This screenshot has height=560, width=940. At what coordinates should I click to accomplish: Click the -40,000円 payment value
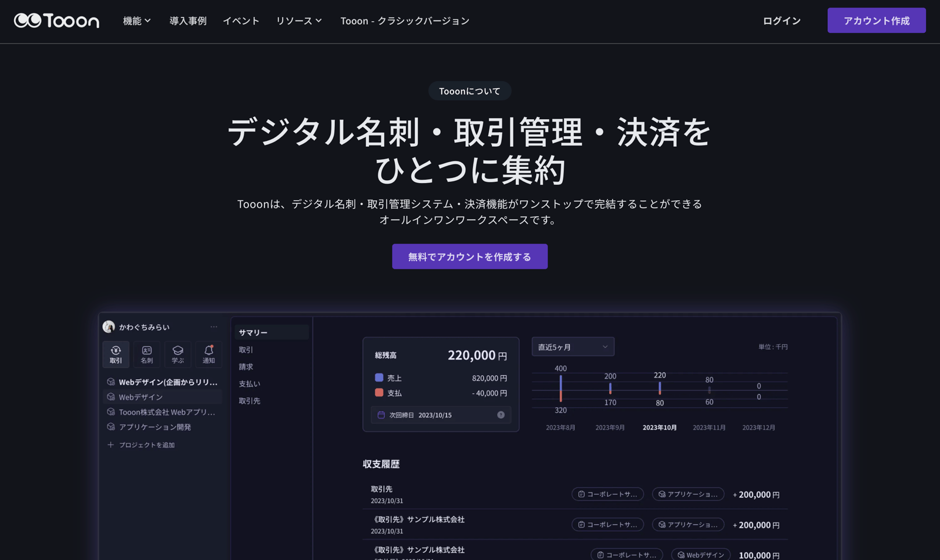tap(489, 393)
